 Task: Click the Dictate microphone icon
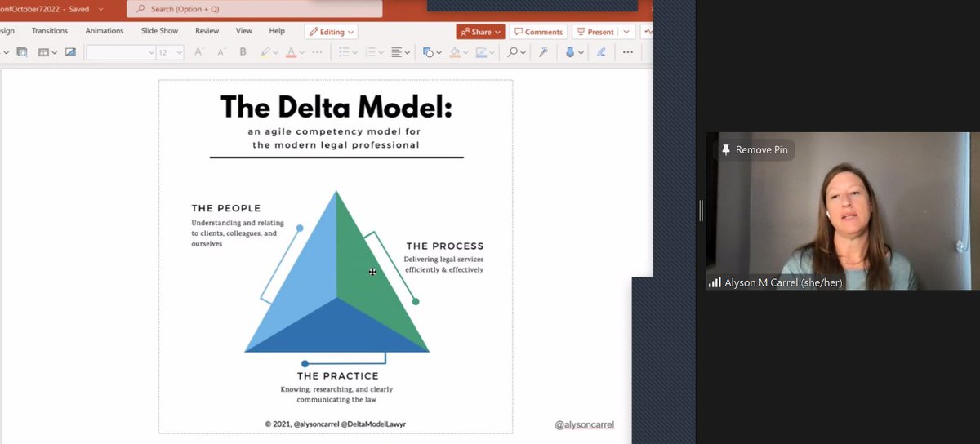tap(570, 52)
